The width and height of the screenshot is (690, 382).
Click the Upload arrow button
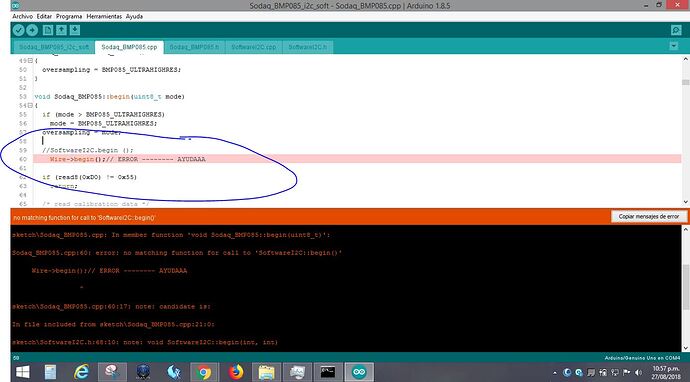click(32, 30)
